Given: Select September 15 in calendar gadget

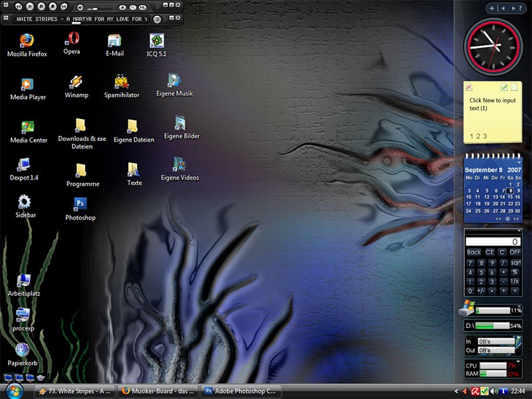Looking at the screenshot, I should coord(510,197).
